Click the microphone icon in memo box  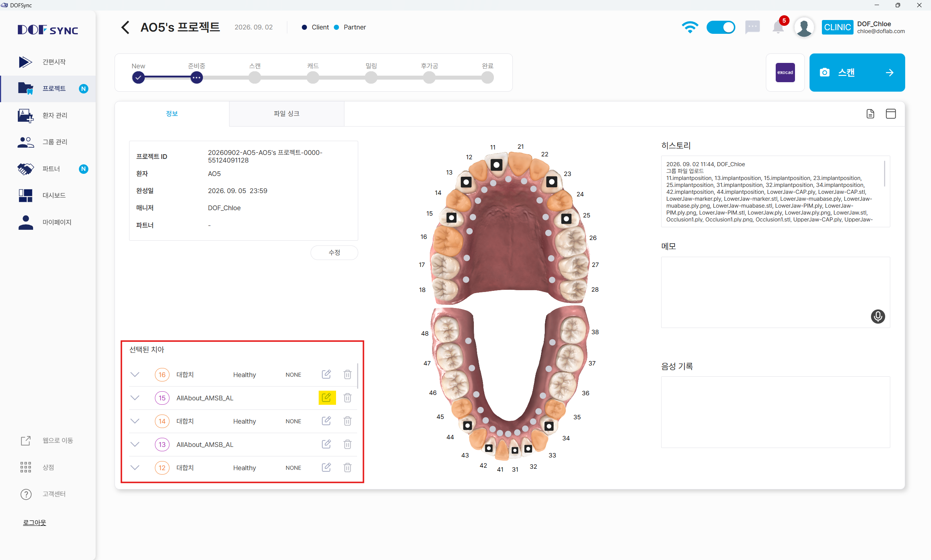[878, 316]
